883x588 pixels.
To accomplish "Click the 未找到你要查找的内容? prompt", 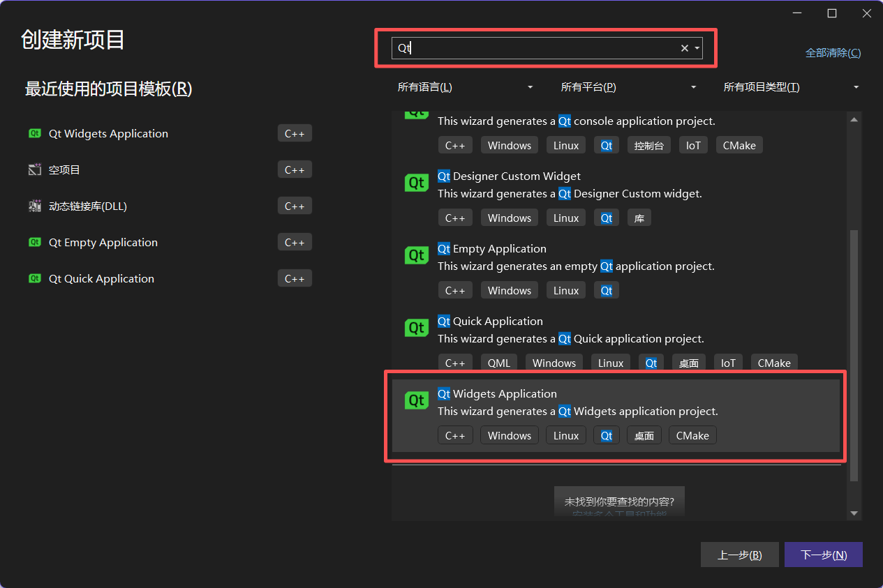I will point(620,502).
